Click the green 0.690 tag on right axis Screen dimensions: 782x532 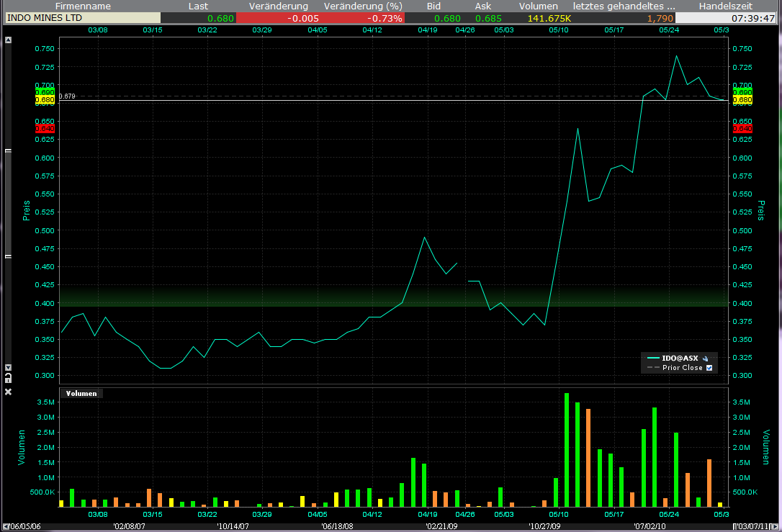tap(742, 93)
